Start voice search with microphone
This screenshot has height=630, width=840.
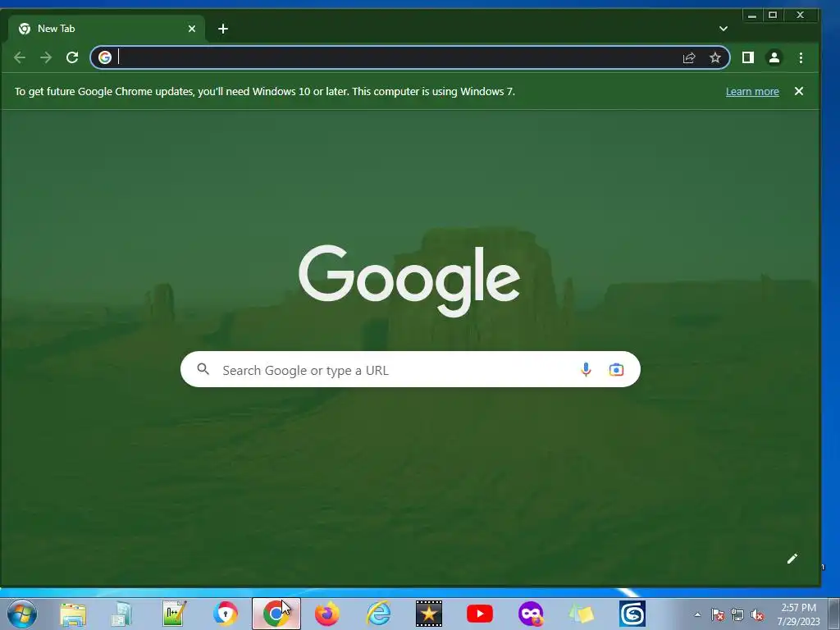click(586, 370)
